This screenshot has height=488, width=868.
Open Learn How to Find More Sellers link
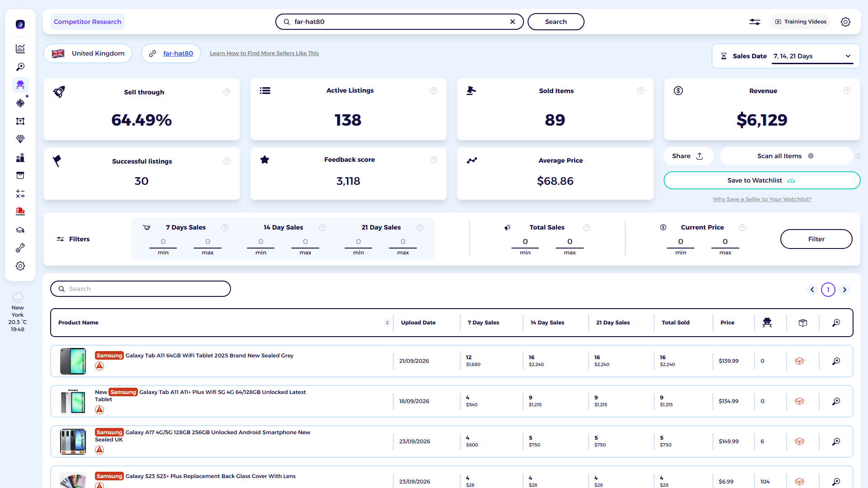click(x=264, y=53)
